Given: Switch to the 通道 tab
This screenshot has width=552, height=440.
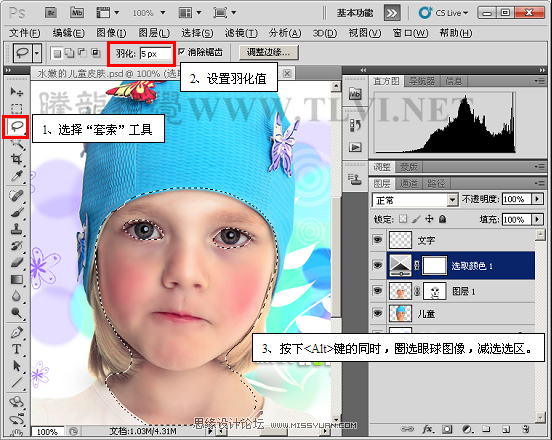Looking at the screenshot, I should pos(408,183).
